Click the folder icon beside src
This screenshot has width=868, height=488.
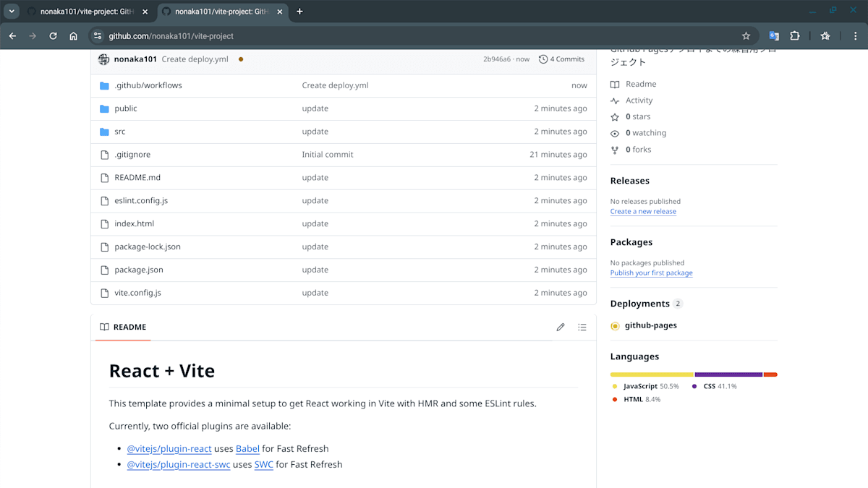[104, 132]
